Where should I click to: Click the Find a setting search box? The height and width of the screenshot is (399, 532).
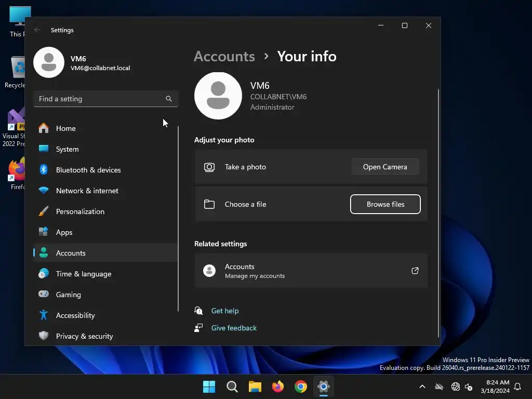106,99
